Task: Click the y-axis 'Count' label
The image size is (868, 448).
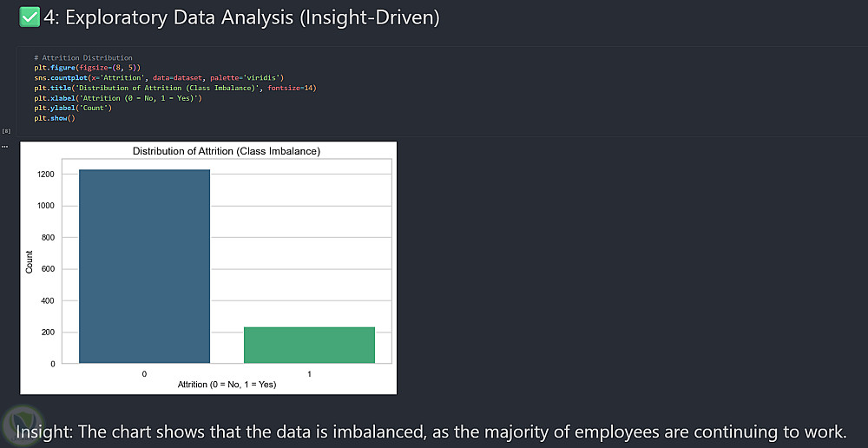Action: (x=30, y=262)
